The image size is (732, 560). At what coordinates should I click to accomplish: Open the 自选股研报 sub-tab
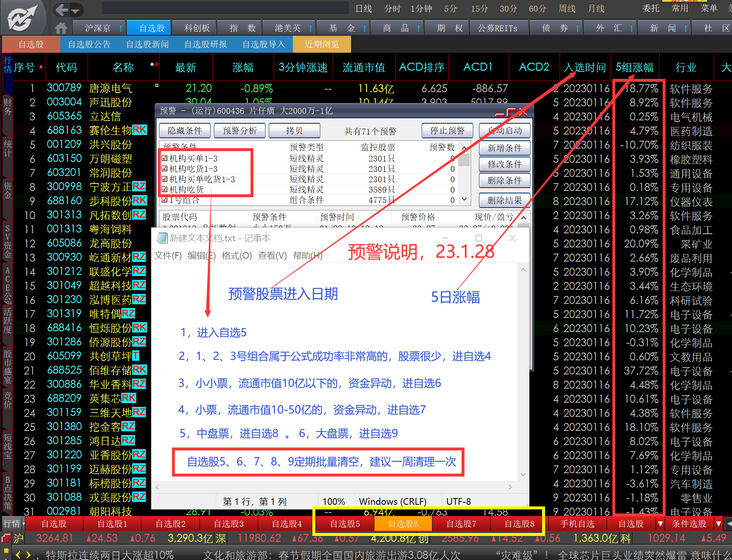[206, 44]
